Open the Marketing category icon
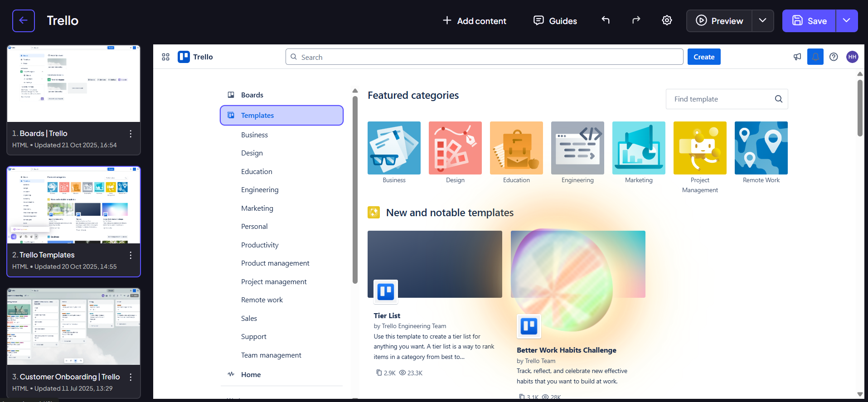This screenshot has height=402, width=868. tap(639, 148)
